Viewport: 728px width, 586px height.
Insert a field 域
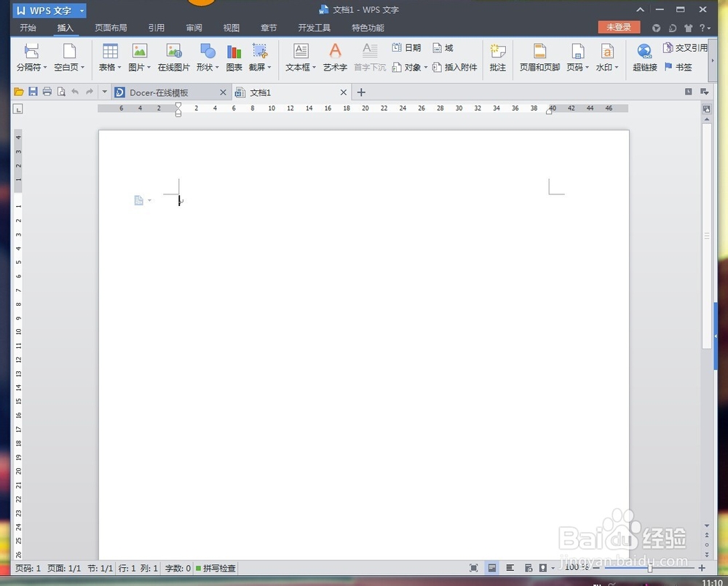tap(443, 48)
